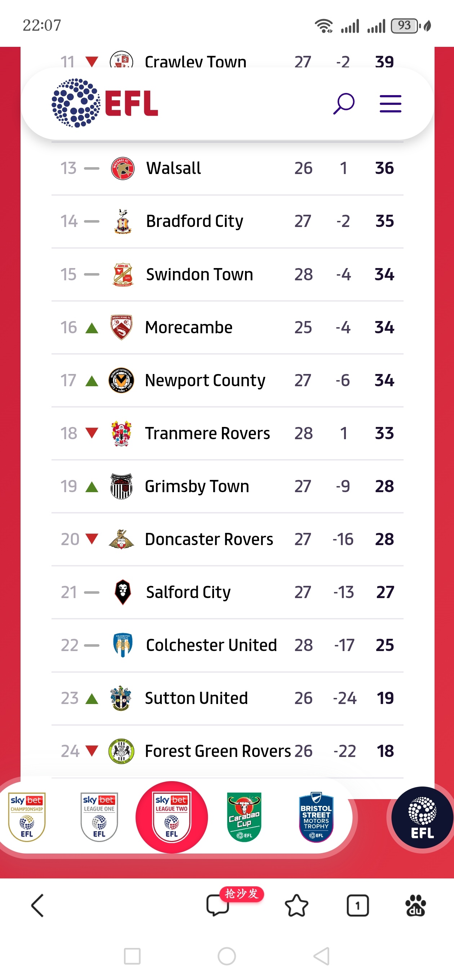454x980 pixels.
Task: Tap the Swindon Town club crest
Action: click(123, 274)
